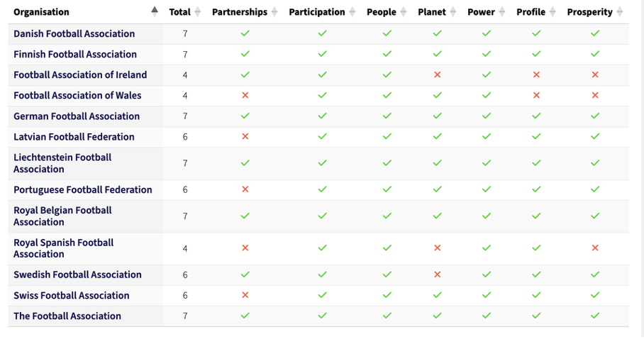Click the Profile column sort arrows
The height and width of the screenshot is (339, 644).
553,12
